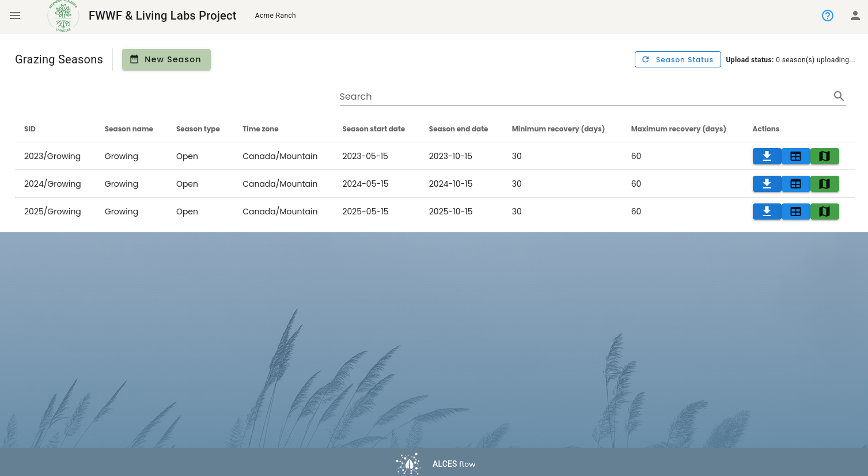The width and height of the screenshot is (868, 476).
Task: Download the 2025/Growing season data
Action: tap(767, 211)
